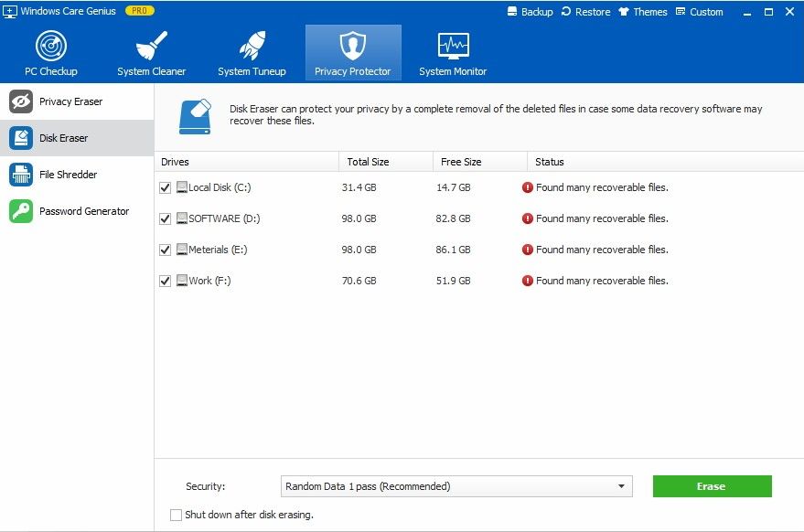Click the Status column header
804x532 pixels.
click(x=666, y=162)
